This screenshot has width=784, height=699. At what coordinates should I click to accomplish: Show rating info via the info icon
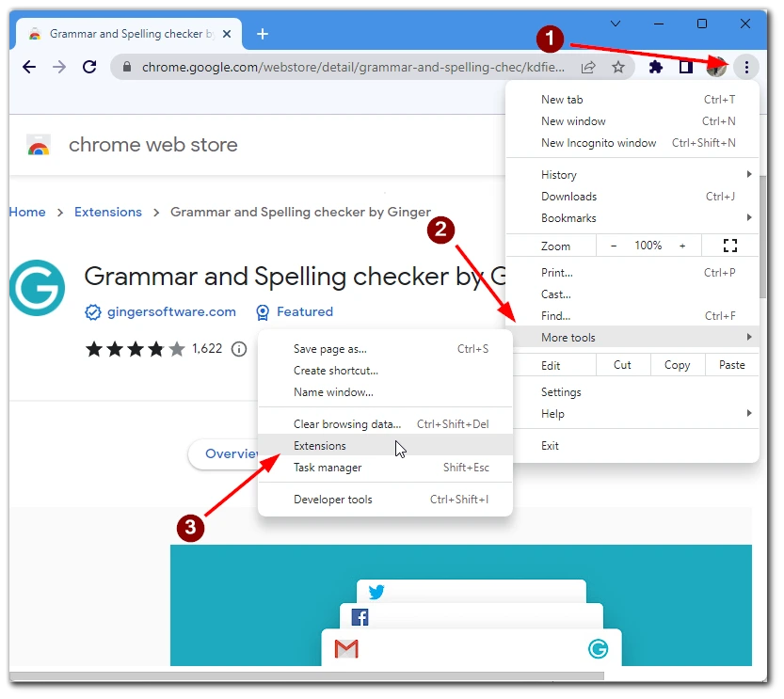(239, 349)
